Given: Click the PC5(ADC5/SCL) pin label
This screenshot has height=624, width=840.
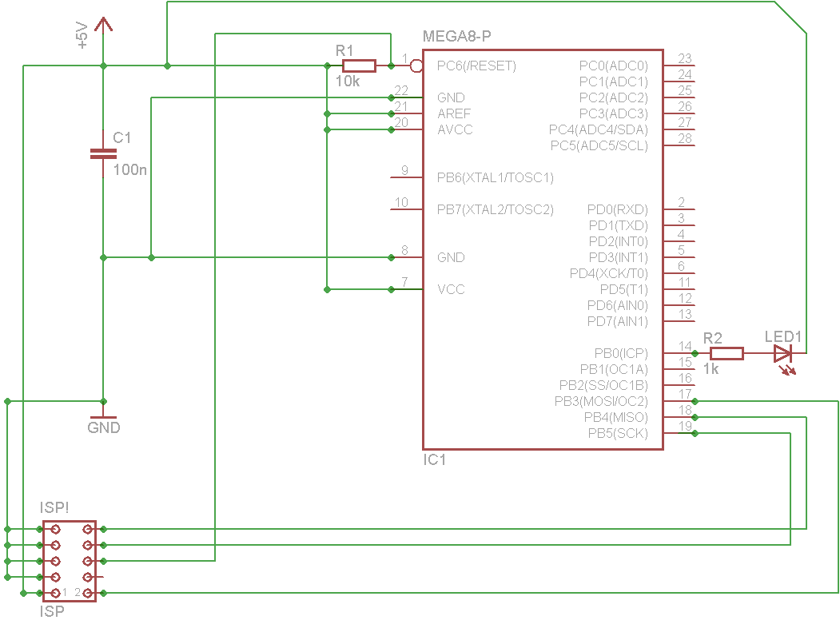Looking at the screenshot, I should [599, 145].
